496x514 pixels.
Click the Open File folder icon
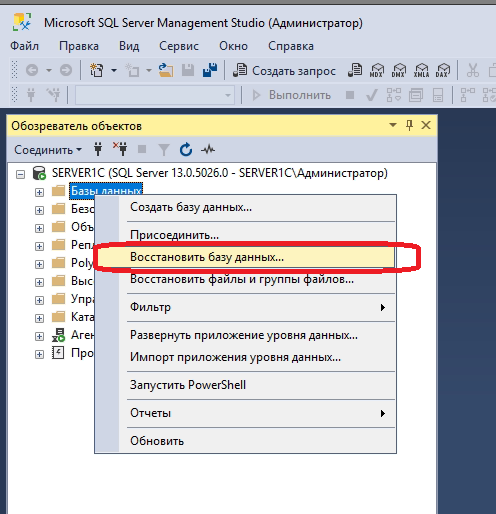166,70
